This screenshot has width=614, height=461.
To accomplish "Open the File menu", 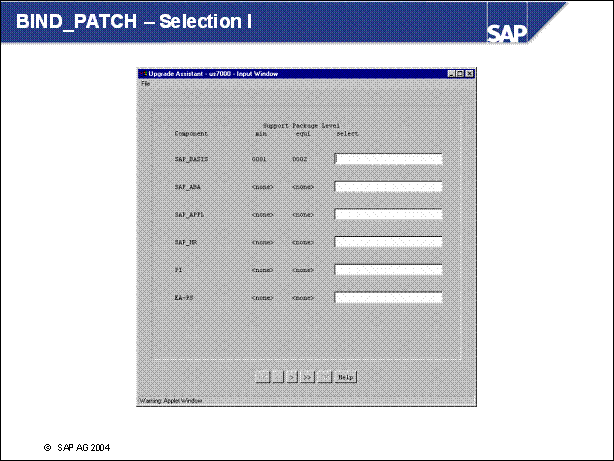I will tap(145, 83).
